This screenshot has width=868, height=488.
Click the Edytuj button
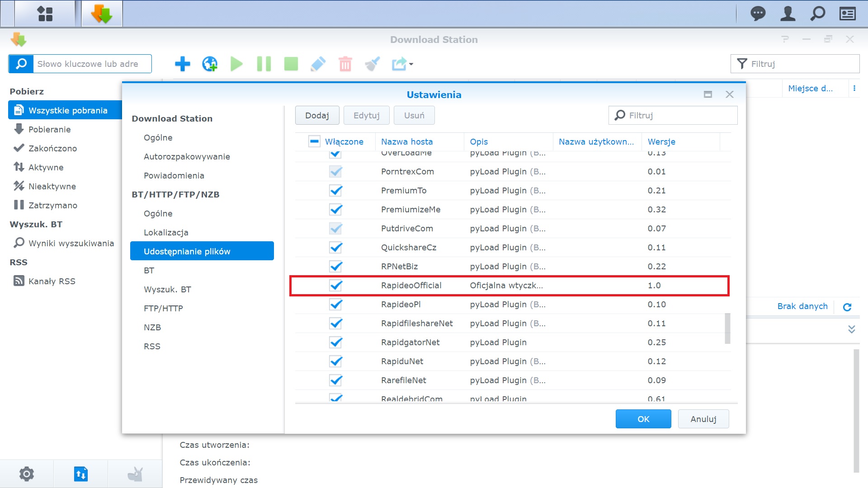coord(366,115)
